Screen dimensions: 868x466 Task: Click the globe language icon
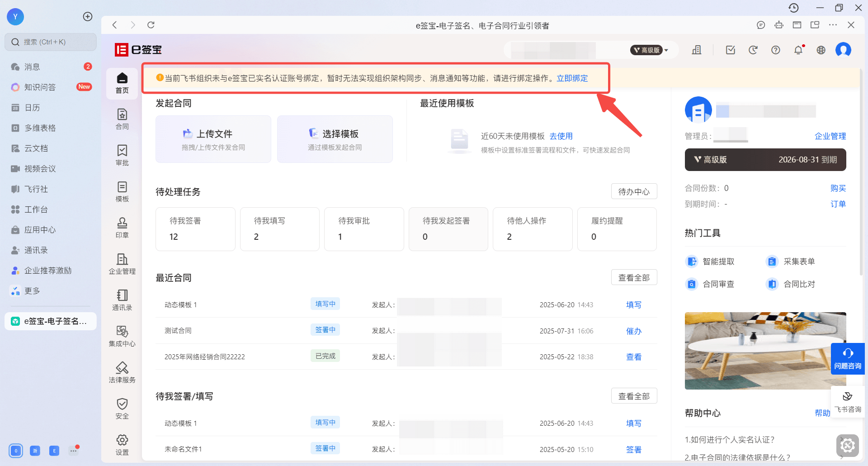(x=821, y=50)
